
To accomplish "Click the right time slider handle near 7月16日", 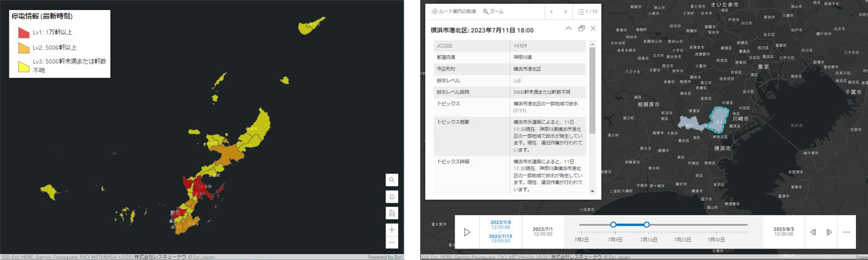I will pyautogui.click(x=646, y=224).
